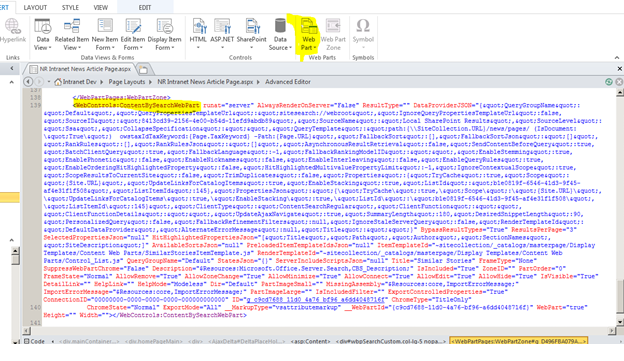Select the NR Intranet News Article Page.aspx tab
This screenshot has width=624, height=361.
pyautogui.click(x=80, y=69)
